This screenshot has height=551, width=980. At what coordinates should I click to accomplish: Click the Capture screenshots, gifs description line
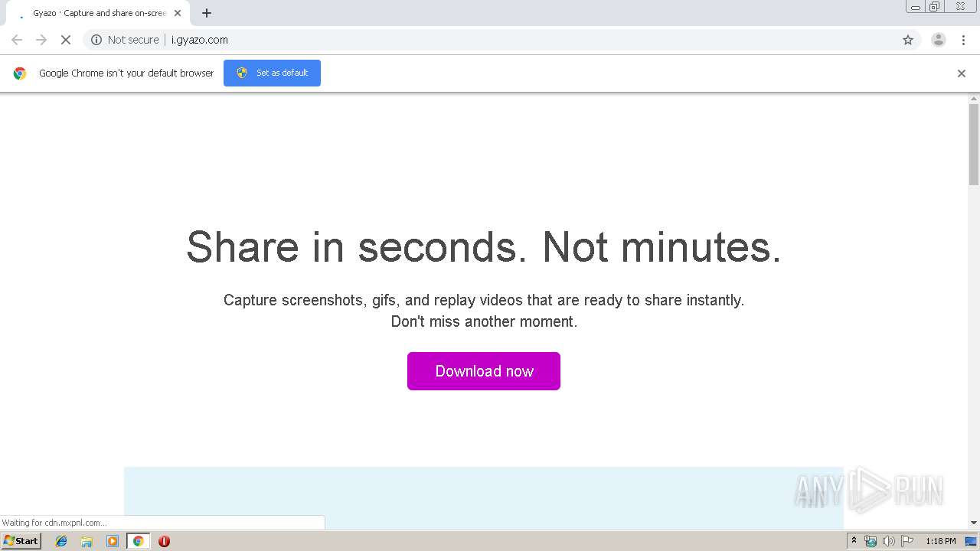coord(484,300)
